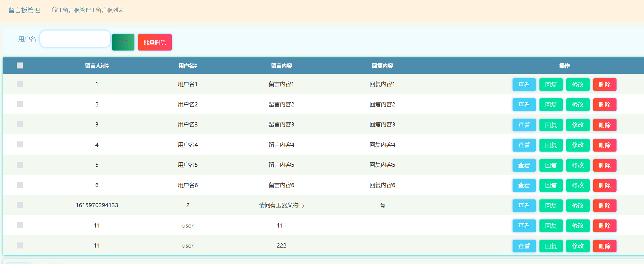Viewport: 644px width, 264px height.
Task: Tick the checkbox for message 222
Action: 20,245
